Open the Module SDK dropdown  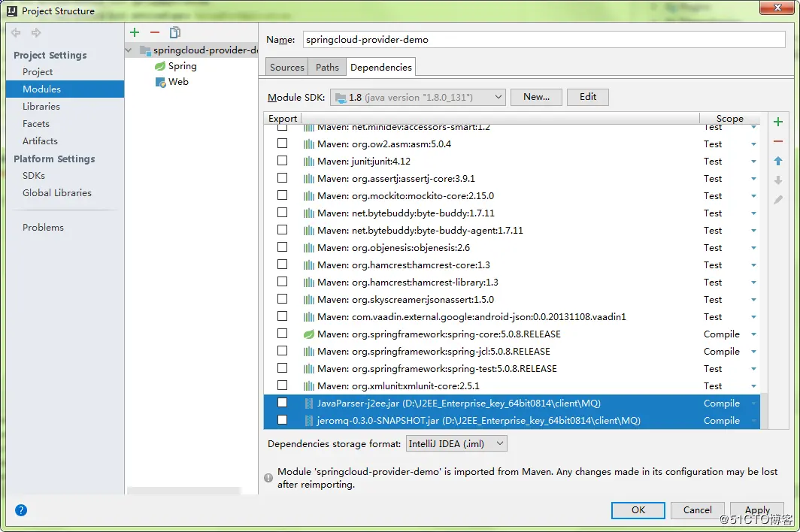[418, 98]
